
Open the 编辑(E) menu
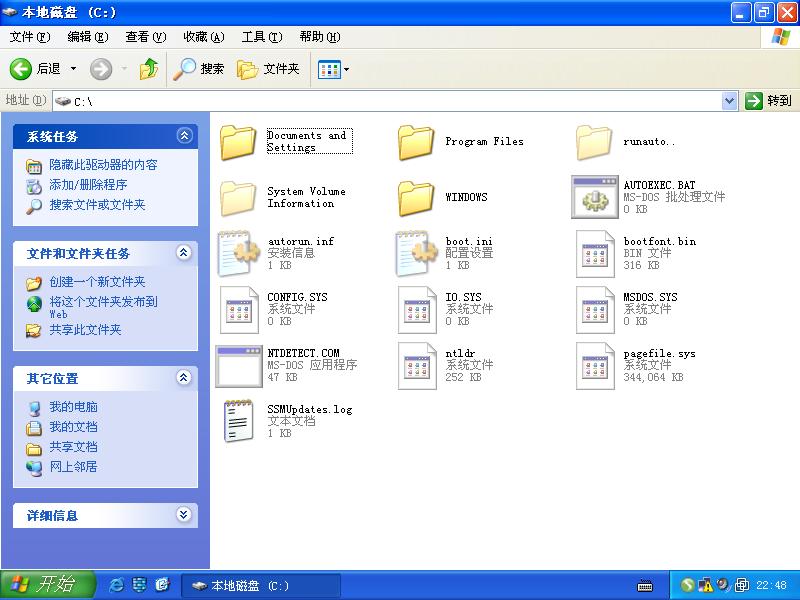pyautogui.click(x=88, y=37)
